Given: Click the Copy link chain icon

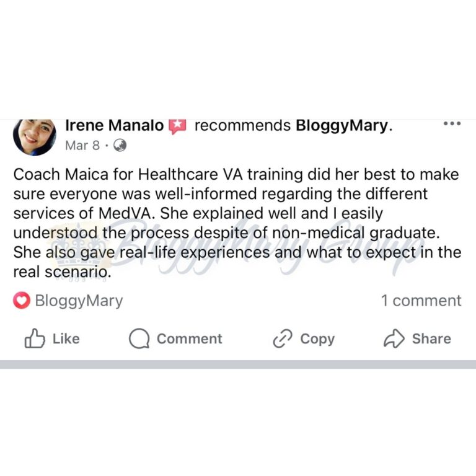Looking at the screenshot, I should (282, 338).
